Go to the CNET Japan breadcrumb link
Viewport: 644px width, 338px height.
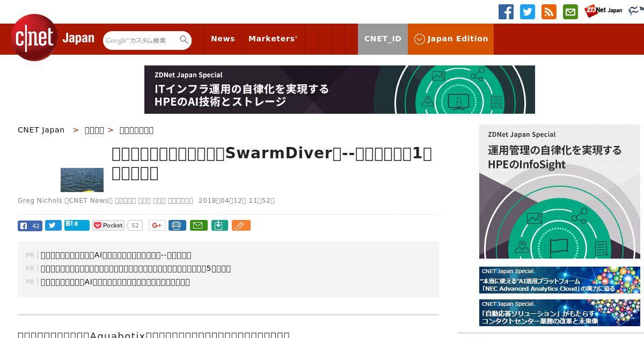coord(41,130)
